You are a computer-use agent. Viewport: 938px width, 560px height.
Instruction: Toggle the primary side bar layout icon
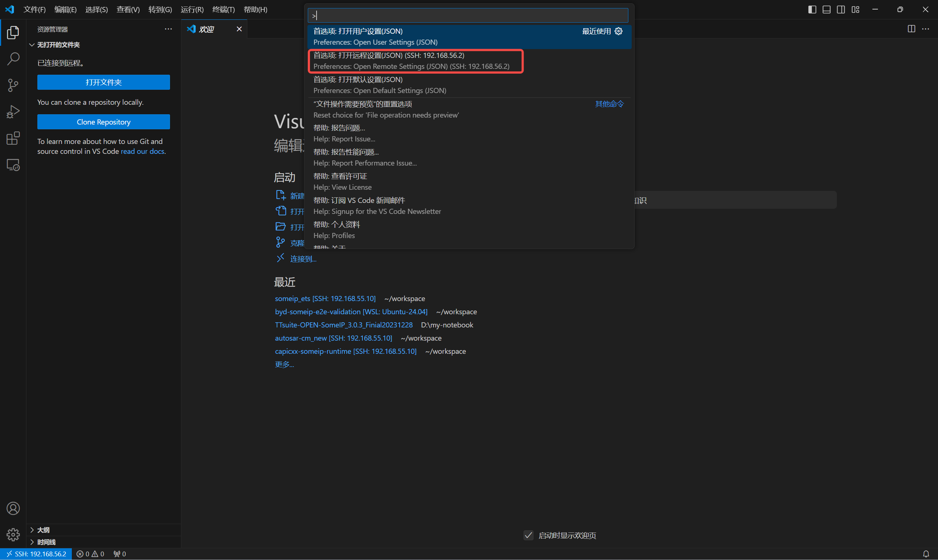coord(812,10)
